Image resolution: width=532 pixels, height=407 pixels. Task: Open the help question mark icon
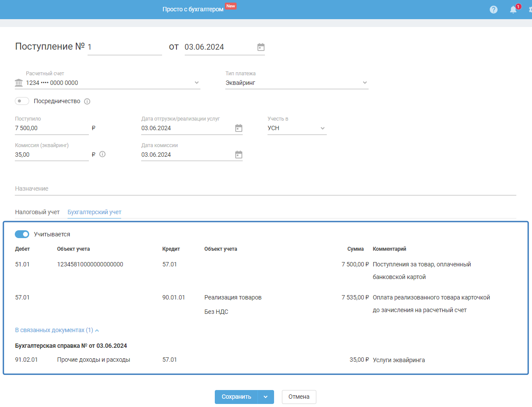point(493,10)
